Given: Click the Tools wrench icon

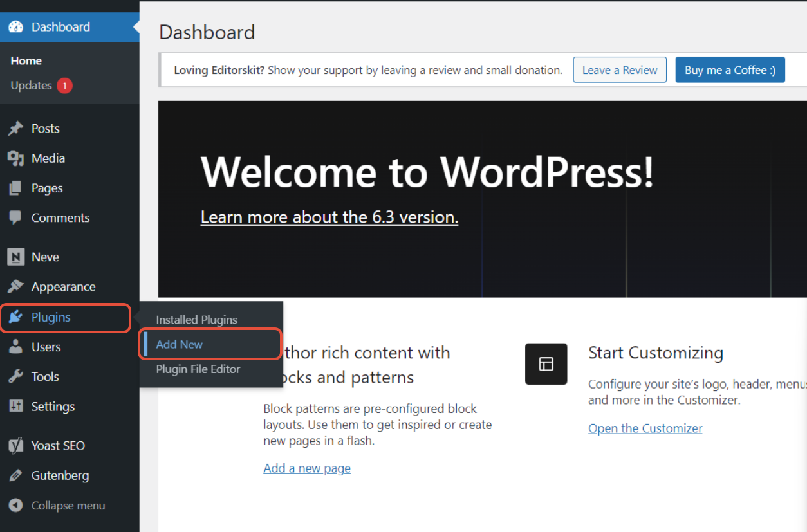Looking at the screenshot, I should tap(15, 376).
